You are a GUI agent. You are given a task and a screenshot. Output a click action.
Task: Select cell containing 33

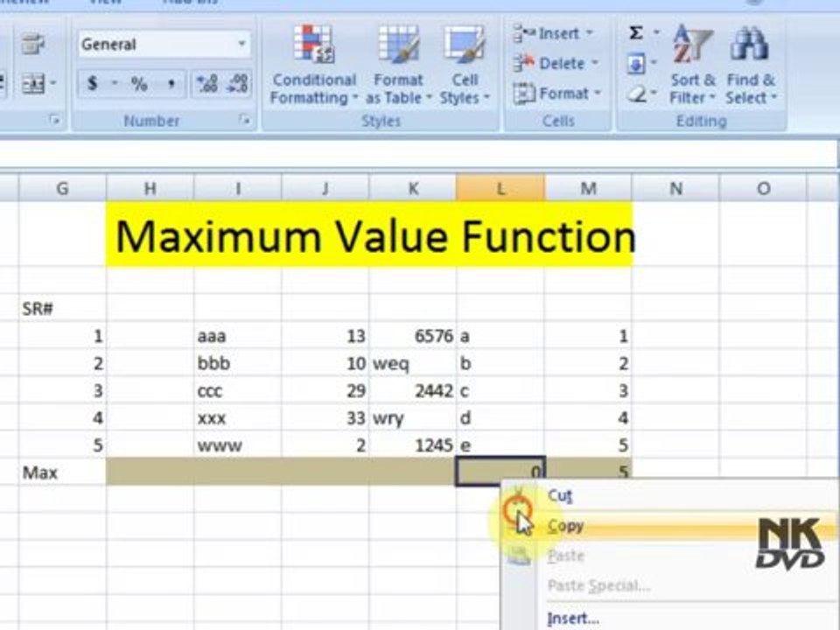[325, 418]
